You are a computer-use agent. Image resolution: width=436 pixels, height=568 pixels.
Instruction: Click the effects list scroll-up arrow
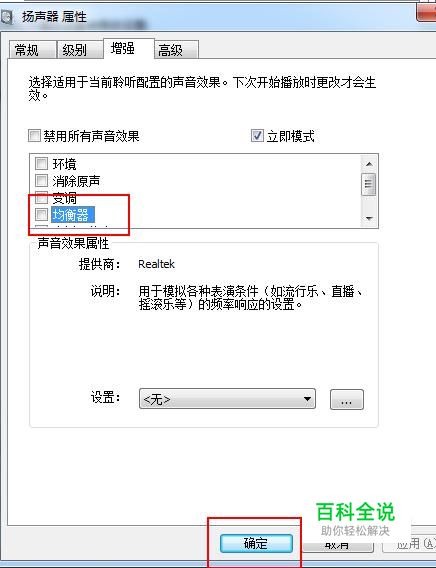pyautogui.click(x=369, y=164)
